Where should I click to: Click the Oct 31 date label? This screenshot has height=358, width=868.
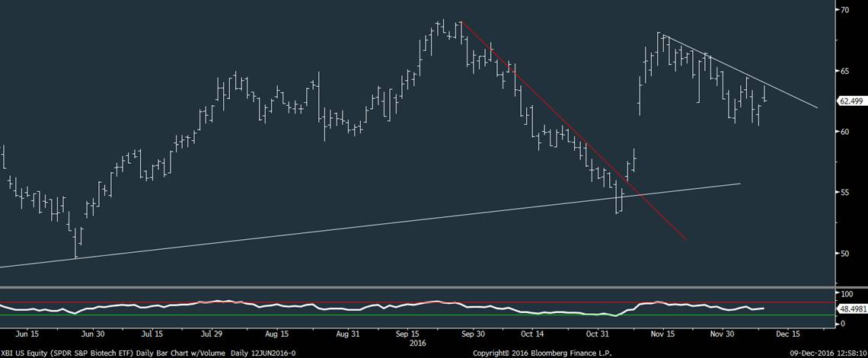click(x=598, y=334)
